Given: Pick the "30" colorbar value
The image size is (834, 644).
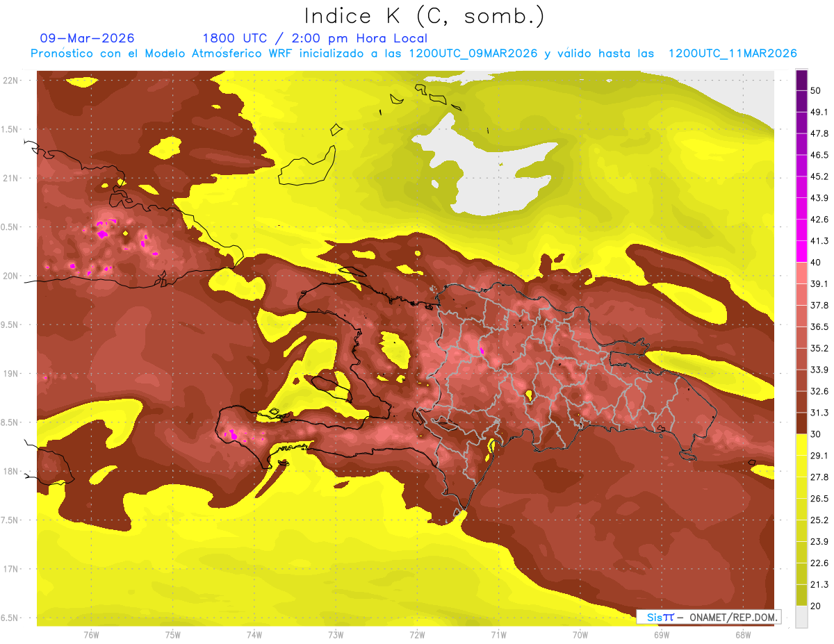Looking at the screenshot, I should (x=816, y=434).
